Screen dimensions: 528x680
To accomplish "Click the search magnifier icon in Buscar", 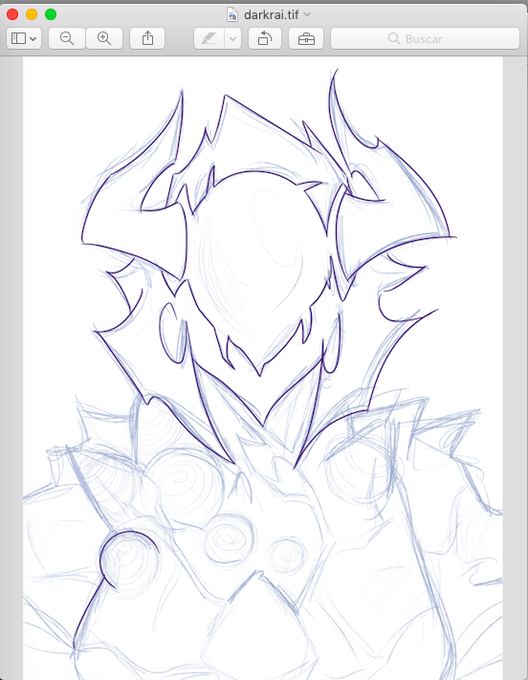I will point(394,39).
